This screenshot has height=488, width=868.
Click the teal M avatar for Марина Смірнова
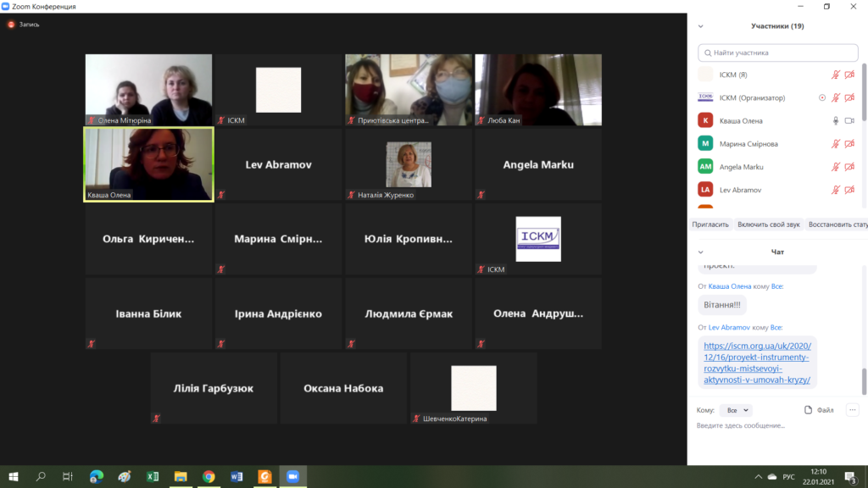pyautogui.click(x=705, y=144)
